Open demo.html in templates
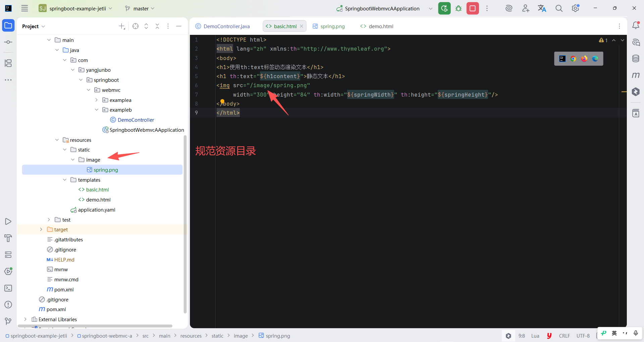The width and height of the screenshot is (644, 342). pyautogui.click(x=95, y=199)
